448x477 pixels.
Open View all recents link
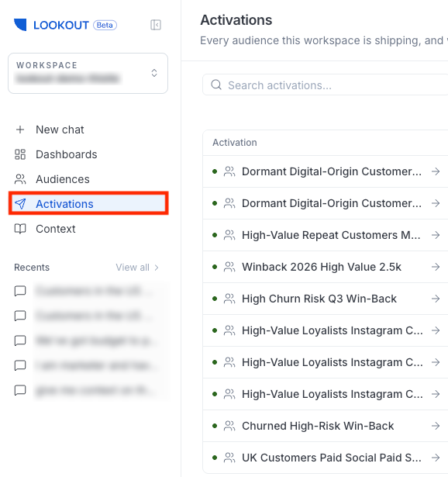[x=136, y=268]
